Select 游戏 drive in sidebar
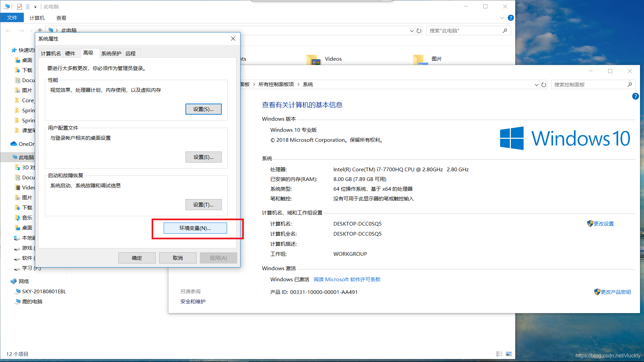The height and width of the screenshot is (362, 644). tap(24, 248)
